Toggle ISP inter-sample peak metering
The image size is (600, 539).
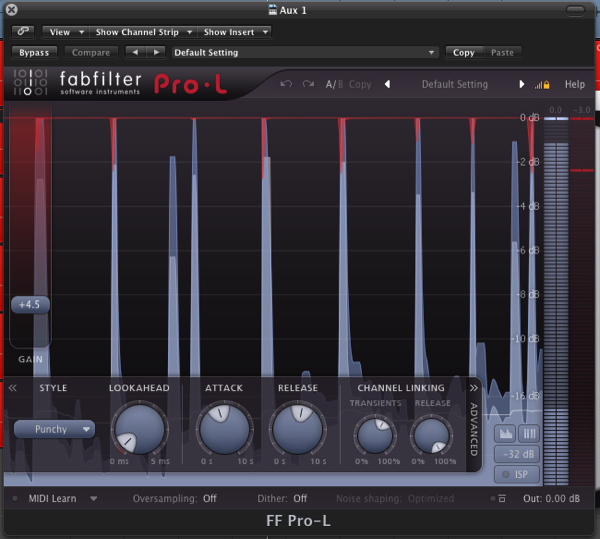(x=519, y=473)
